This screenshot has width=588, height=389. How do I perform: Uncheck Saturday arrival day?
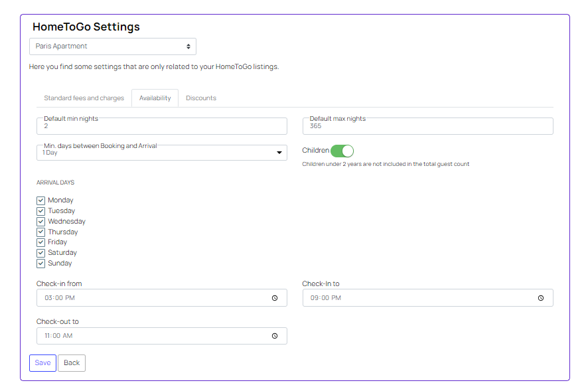[41, 252]
